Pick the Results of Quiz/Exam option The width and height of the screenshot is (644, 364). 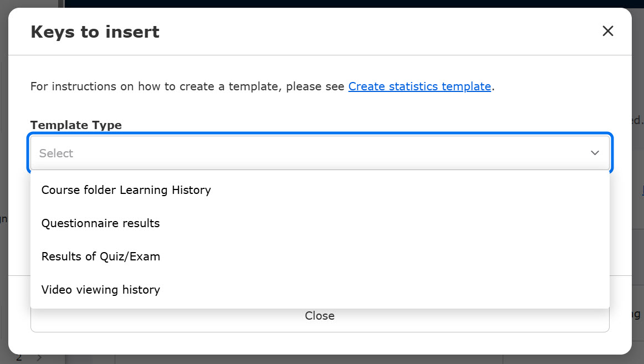coord(101,257)
